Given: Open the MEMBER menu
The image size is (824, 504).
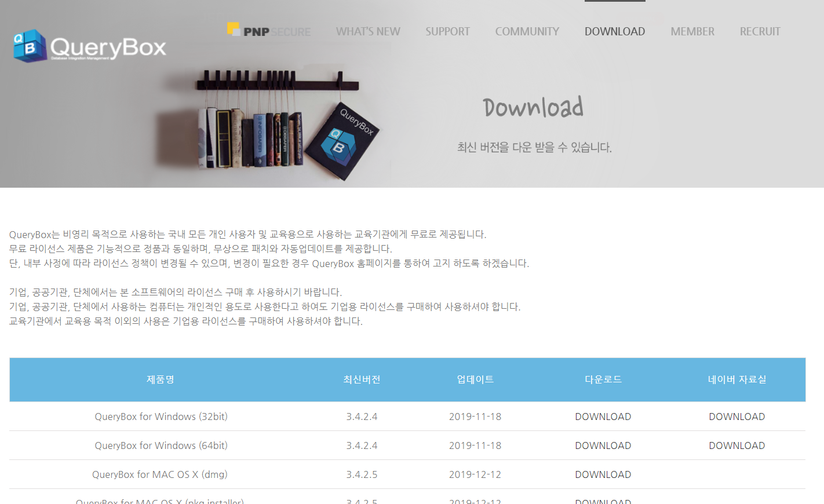Looking at the screenshot, I should tap(692, 32).
